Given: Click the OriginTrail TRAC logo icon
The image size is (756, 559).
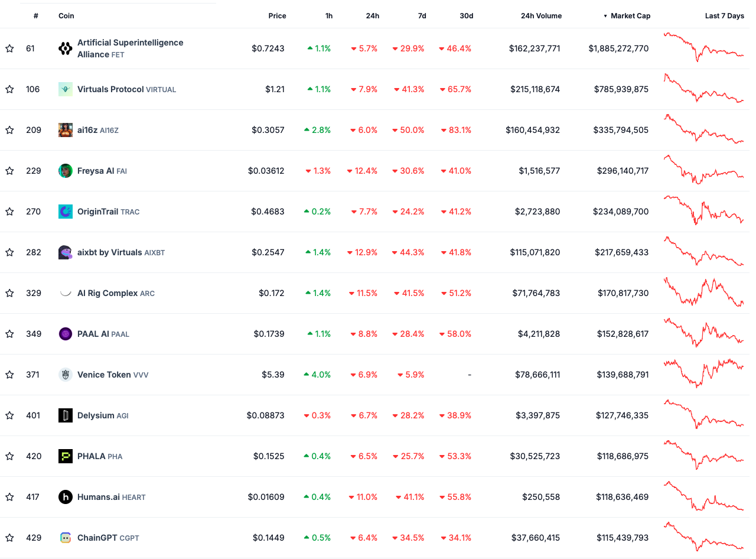Looking at the screenshot, I should (x=66, y=212).
